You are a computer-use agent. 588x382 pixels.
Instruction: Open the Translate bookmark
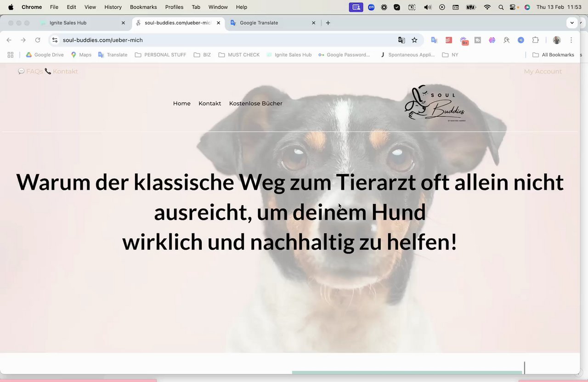coord(113,55)
